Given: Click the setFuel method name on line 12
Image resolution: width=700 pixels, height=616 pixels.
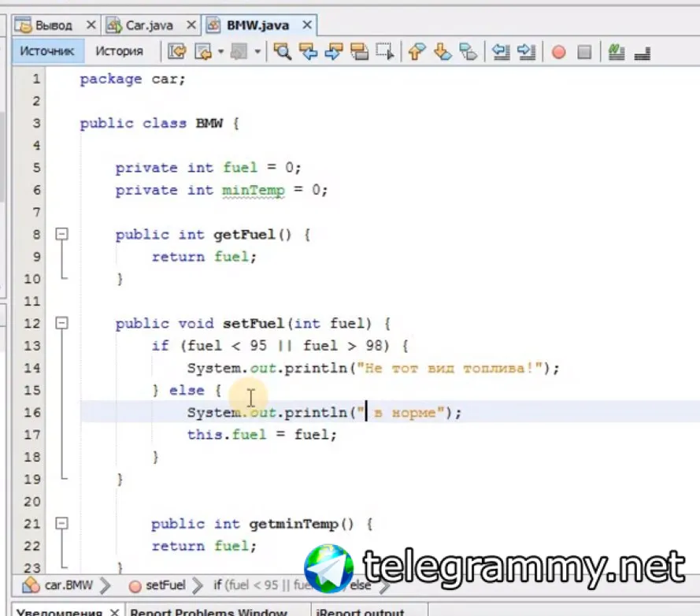Looking at the screenshot, I should coord(253,324).
